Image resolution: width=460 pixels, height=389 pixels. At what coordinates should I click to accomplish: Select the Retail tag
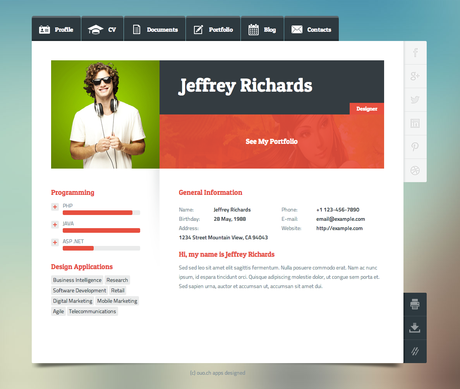click(x=118, y=290)
